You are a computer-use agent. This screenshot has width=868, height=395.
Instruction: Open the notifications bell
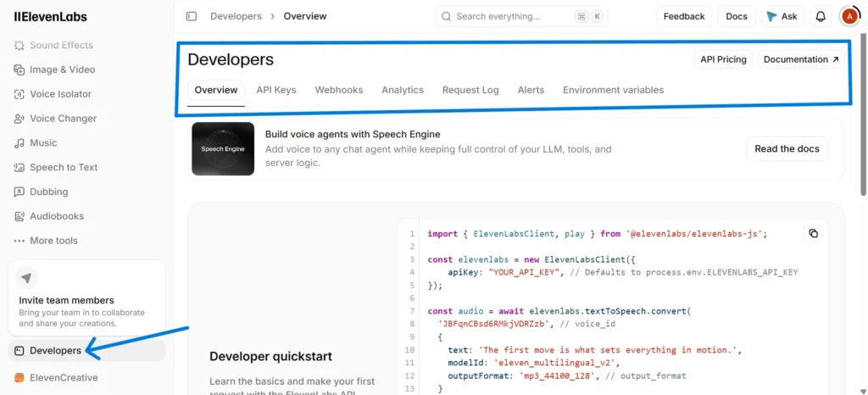821,17
